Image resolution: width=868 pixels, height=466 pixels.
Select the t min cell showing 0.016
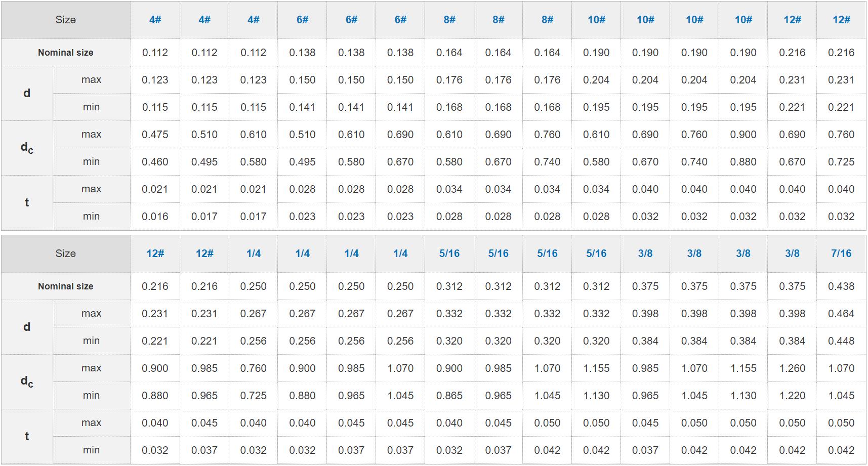tap(155, 217)
